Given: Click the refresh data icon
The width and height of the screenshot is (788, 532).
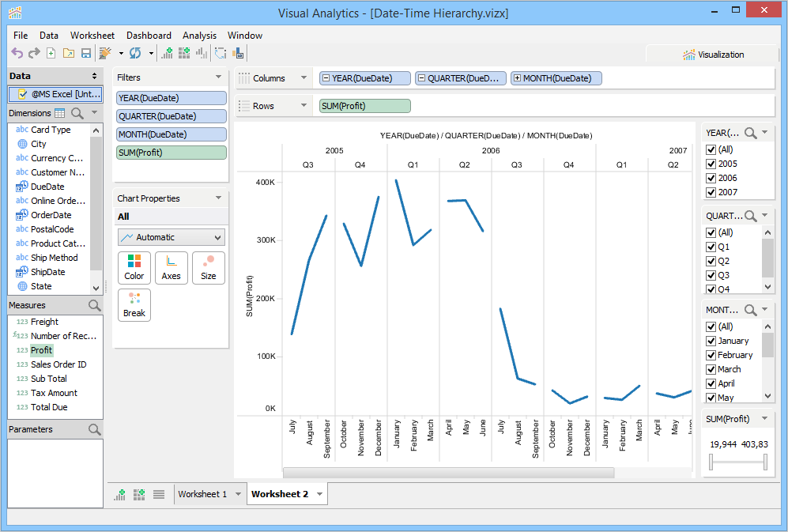Looking at the screenshot, I should tap(135, 53).
